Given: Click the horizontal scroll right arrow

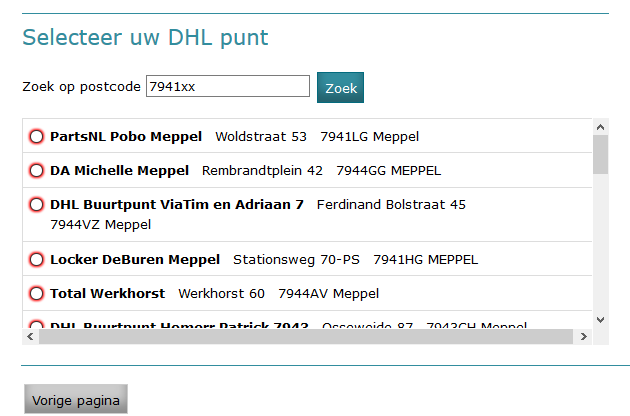Looking at the screenshot, I should click(584, 336).
